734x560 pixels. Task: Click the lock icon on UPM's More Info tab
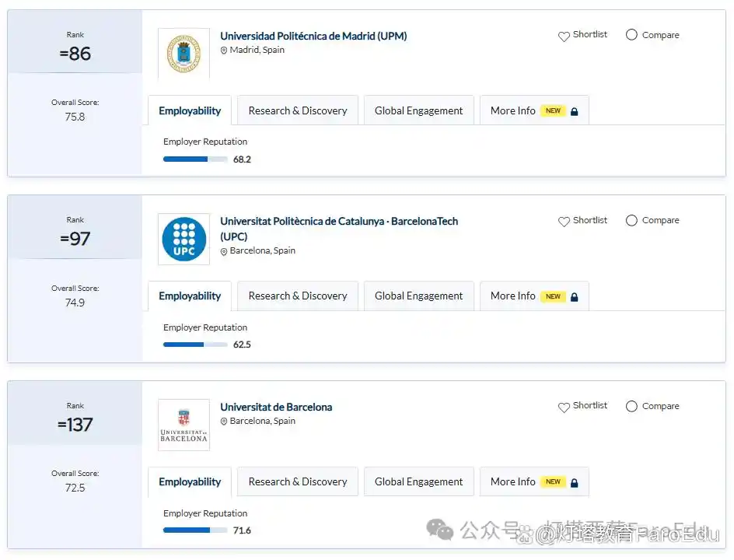[574, 110]
